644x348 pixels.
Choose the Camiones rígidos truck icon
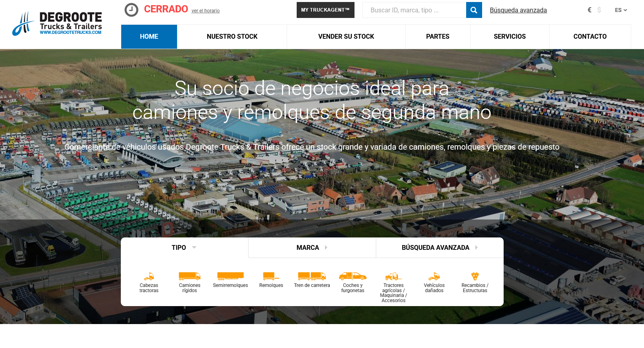[x=189, y=276]
